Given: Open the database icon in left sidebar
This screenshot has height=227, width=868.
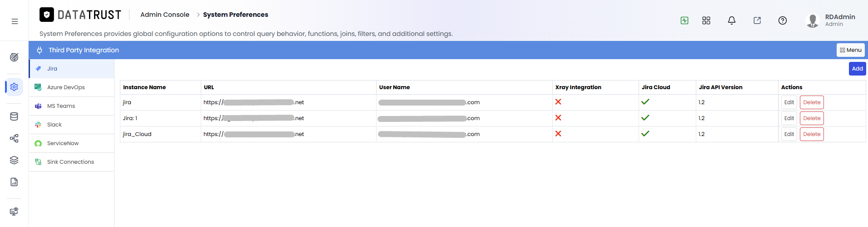Looking at the screenshot, I should click(x=14, y=116).
